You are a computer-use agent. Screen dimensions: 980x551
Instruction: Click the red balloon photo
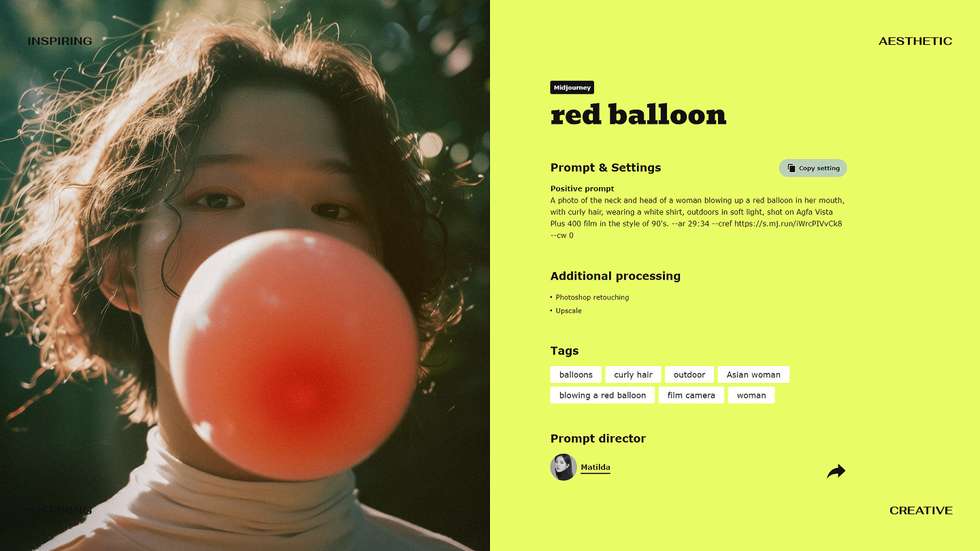pyautogui.click(x=245, y=275)
